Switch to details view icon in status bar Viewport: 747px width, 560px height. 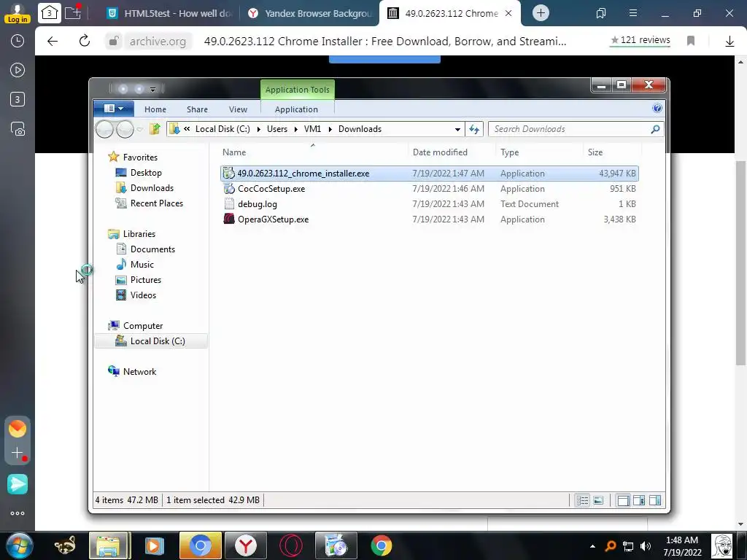[582, 500]
